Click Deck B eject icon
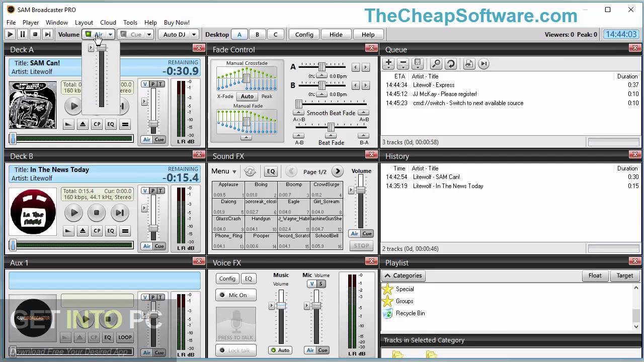The height and width of the screenshot is (362, 644). pos(83,231)
